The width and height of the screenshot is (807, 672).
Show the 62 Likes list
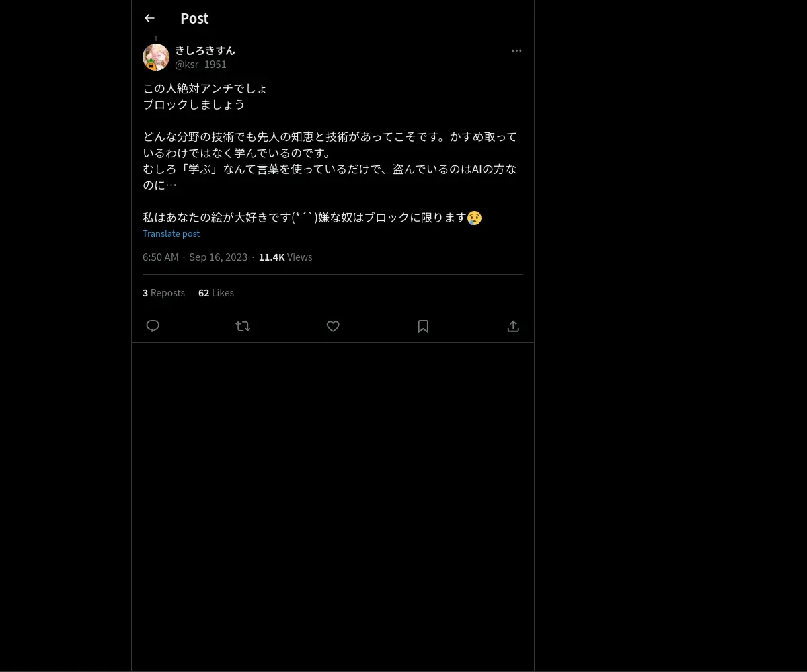[216, 293]
